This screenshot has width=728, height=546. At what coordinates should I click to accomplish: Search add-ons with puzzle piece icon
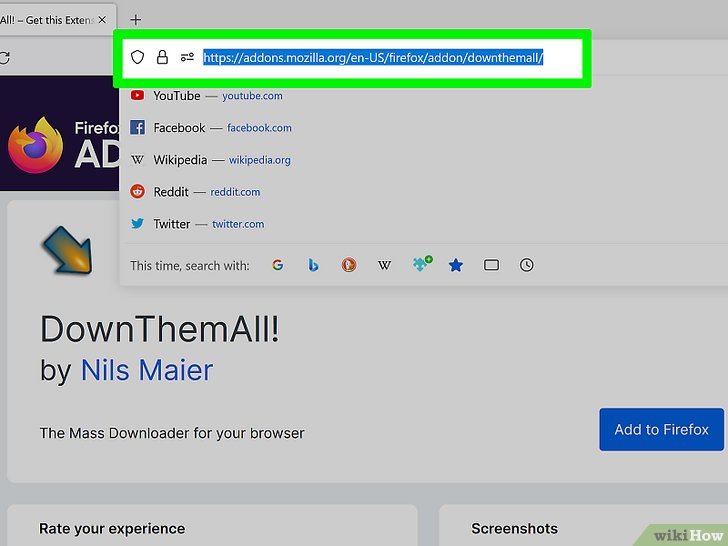point(422,264)
